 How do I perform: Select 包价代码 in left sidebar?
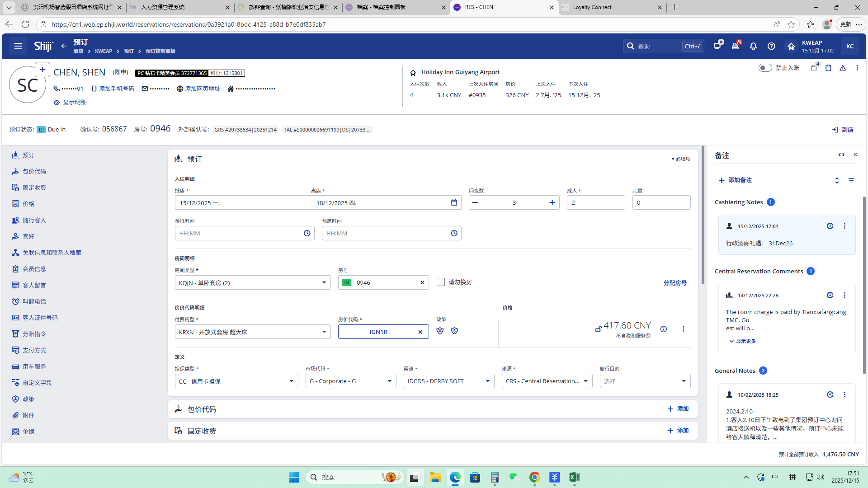click(34, 171)
